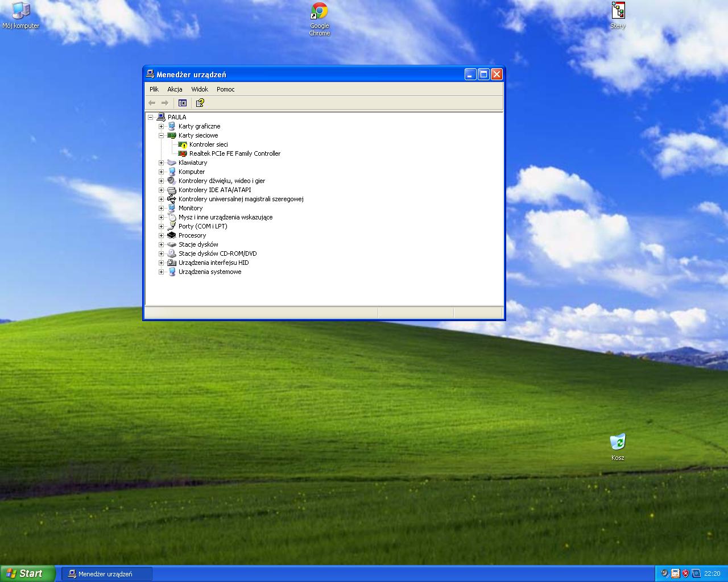
Task: Expand Mysz i inne urządzenia wskazujące
Action: 161,217
